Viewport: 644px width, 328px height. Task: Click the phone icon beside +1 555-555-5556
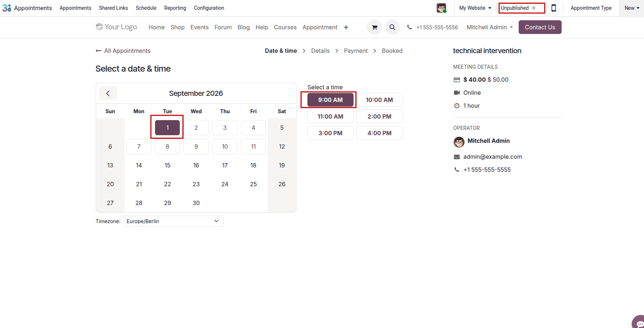coord(409,27)
